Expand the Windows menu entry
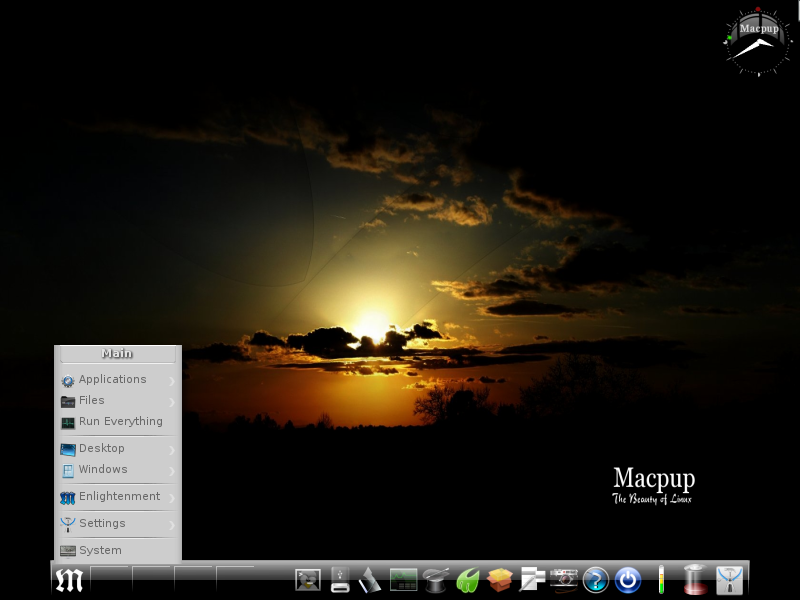800x600 pixels. click(x=118, y=469)
